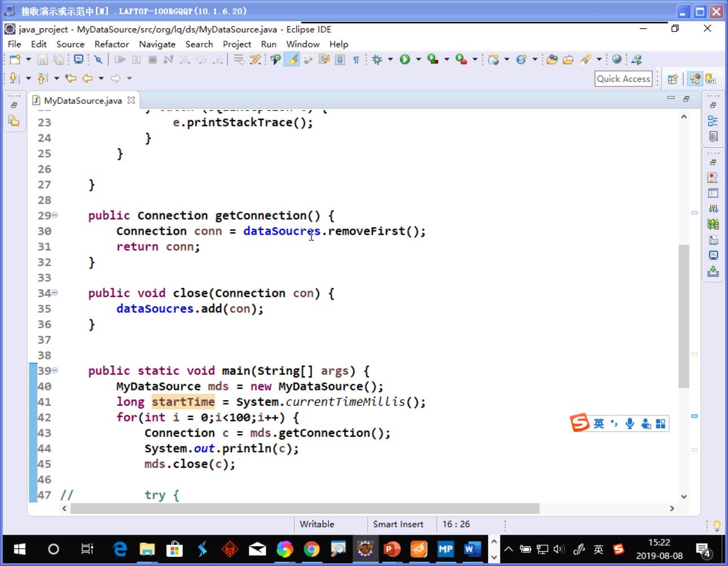Image resolution: width=728 pixels, height=566 pixels.
Task: Click the Open Task folder icon
Action: pyautogui.click(x=568, y=59)
